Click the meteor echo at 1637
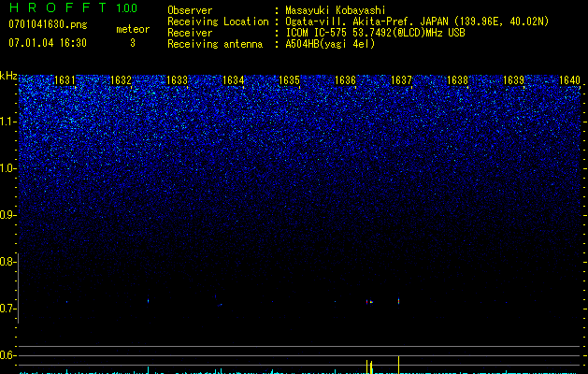Image resolution: width=588 pixels, height=374 pixels. point(398,301)
